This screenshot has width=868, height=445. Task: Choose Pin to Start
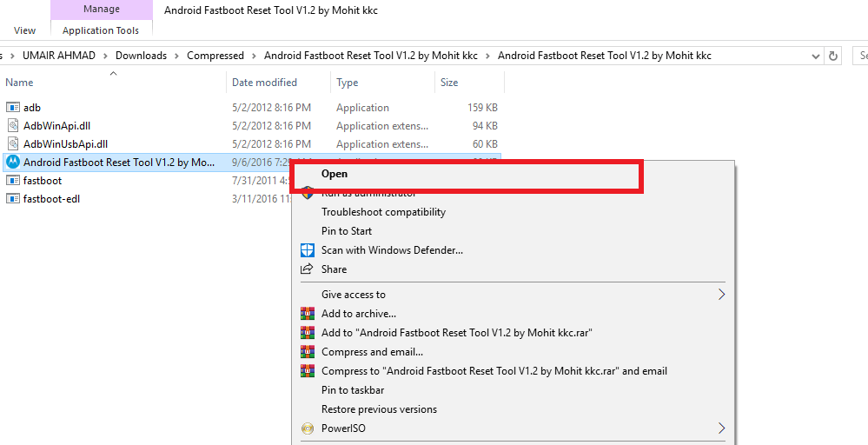(x=347, y=231)
